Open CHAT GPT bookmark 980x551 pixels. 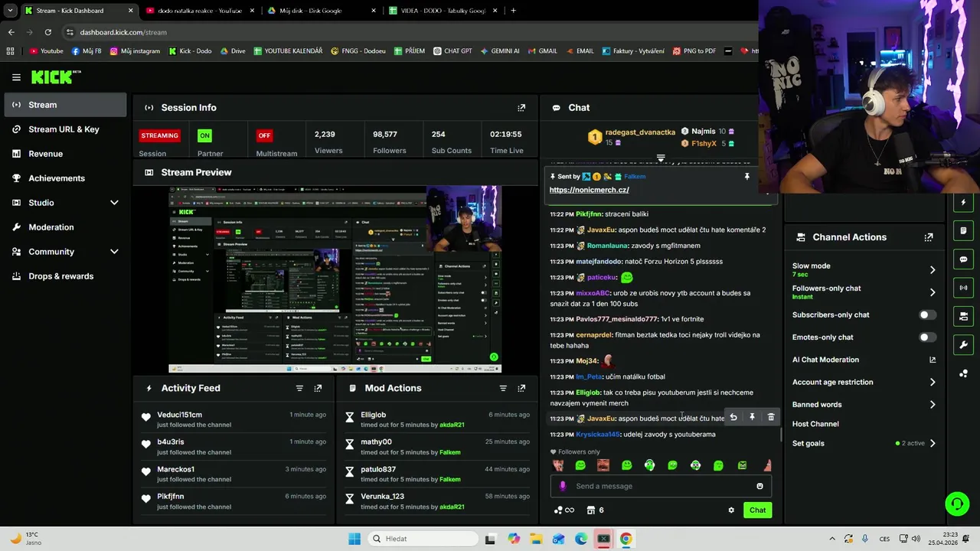pos(452,51)
